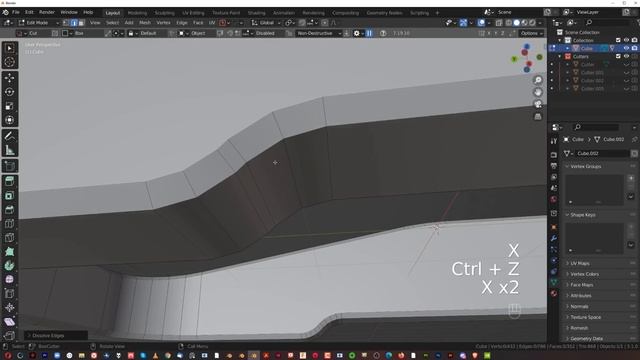Open the Render menu
Image resolution: width=640 pixels, height=360 pixels.
pos(47,12)
